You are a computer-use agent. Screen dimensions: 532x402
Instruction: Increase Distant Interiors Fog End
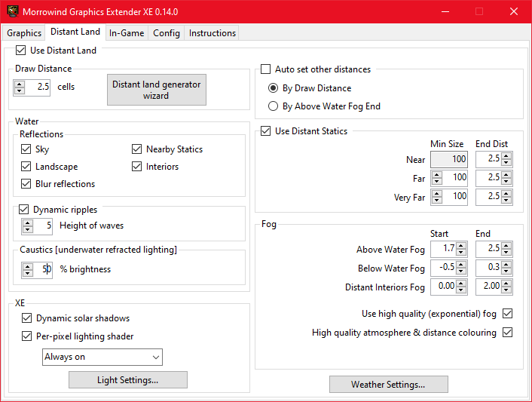click(x=506, y=284)
